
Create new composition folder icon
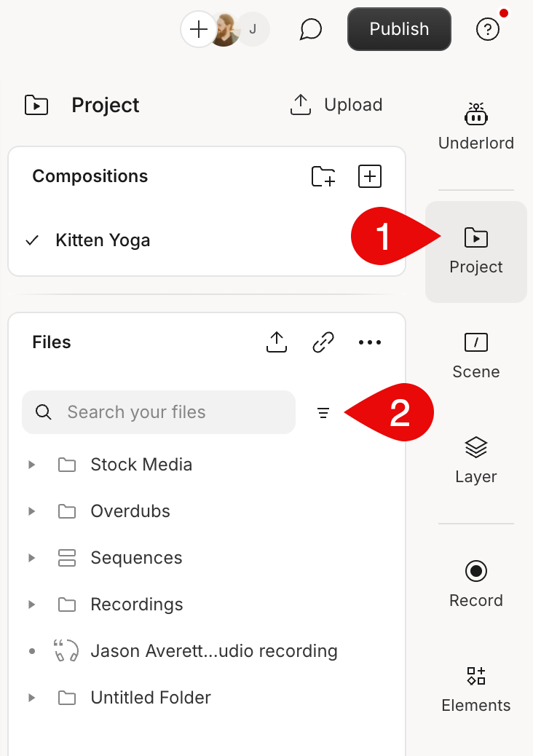323,176
